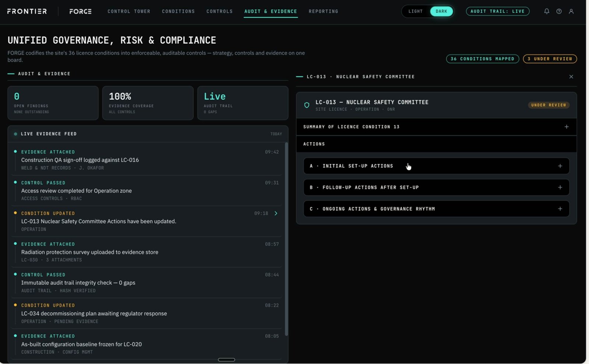Screen dimensions: 589x364
Task: Expand C · Ongoing Actions & Governance Rhythm
Action: [x=436, y=209]
